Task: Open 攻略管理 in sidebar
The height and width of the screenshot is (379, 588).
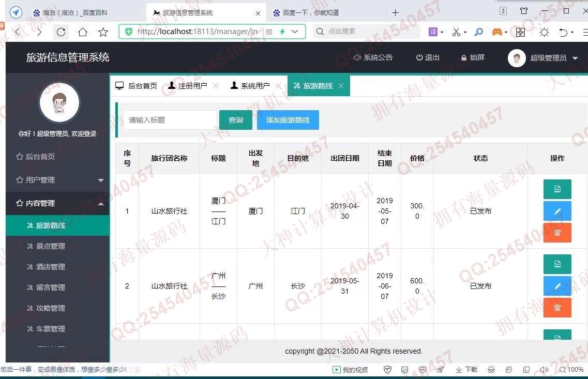Action: pos(57,308)
